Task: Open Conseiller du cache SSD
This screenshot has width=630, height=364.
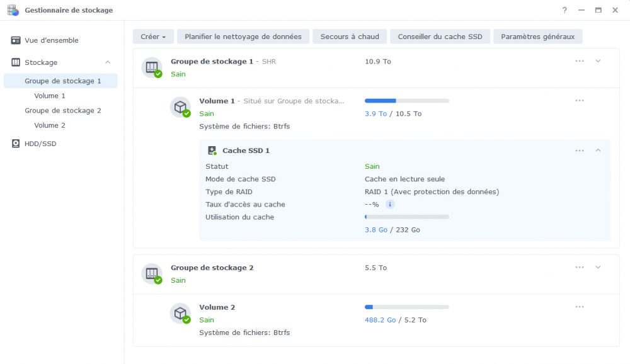Action: pos(440,37)
